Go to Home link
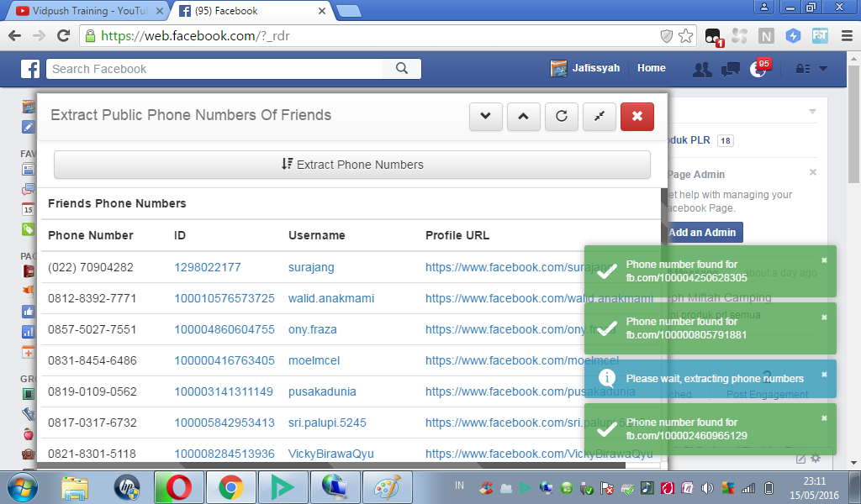This screenshot has height=504, width=861. click(x=652, y=68)
